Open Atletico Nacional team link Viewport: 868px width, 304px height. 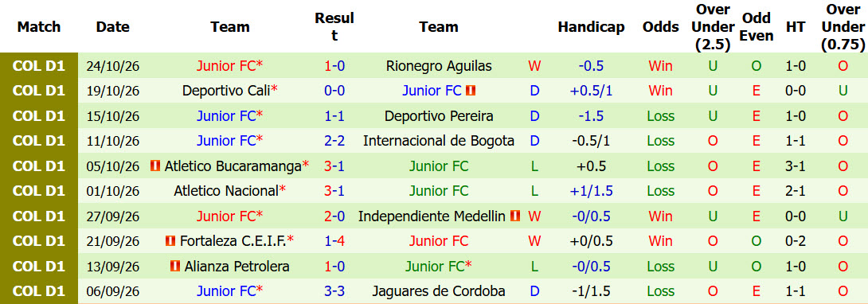click(x=226, y=191)
